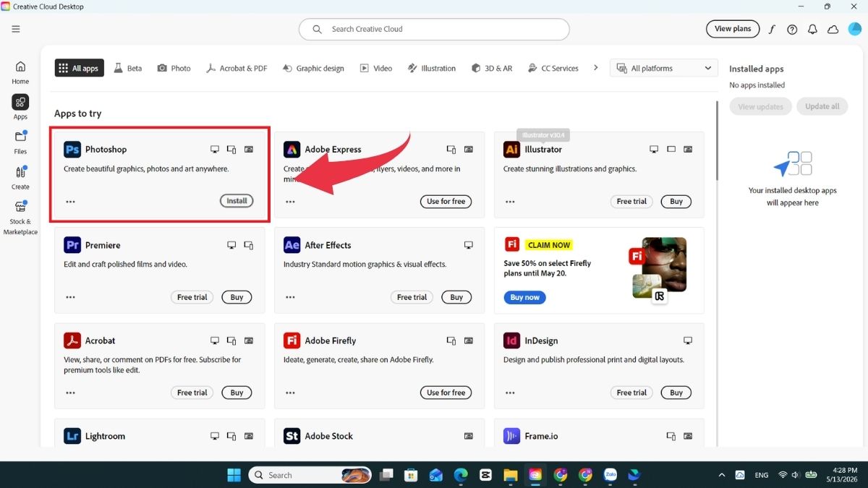Click the View plans button

click(x=733, y=29)
